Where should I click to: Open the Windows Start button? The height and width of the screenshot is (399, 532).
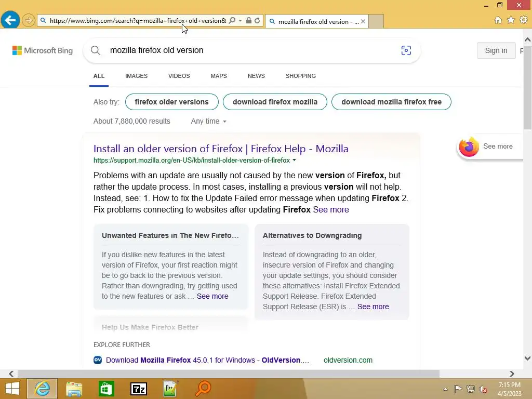12,389
